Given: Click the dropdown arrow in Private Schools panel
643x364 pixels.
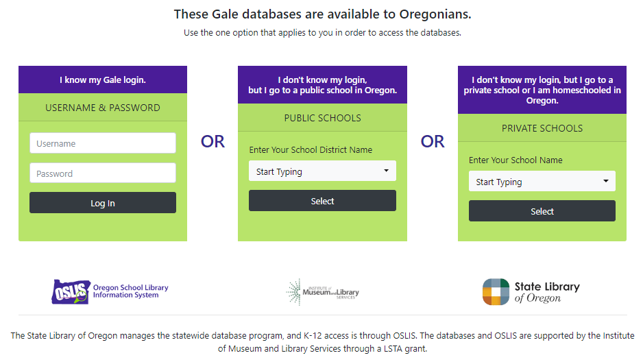Looking at the screenshot, I should (606, 182).
